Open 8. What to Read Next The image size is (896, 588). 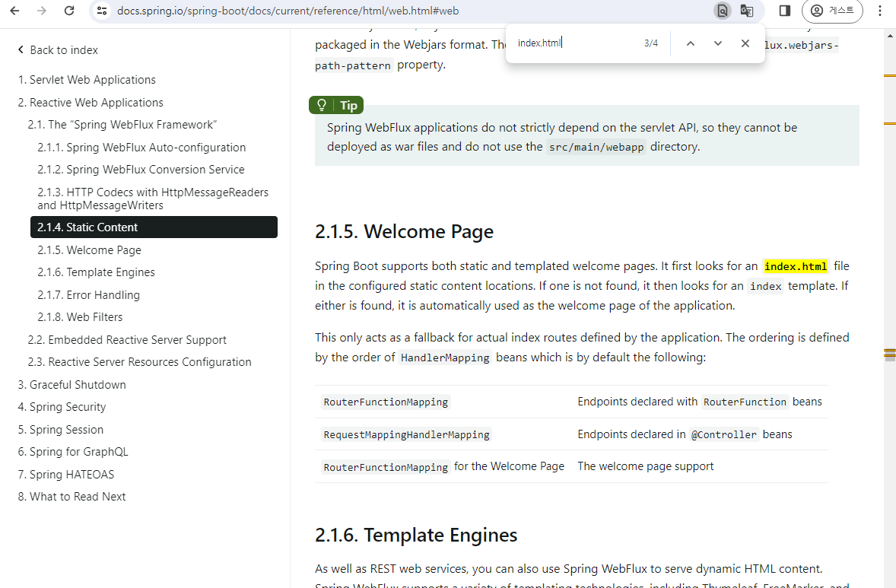tap(71, 497)
